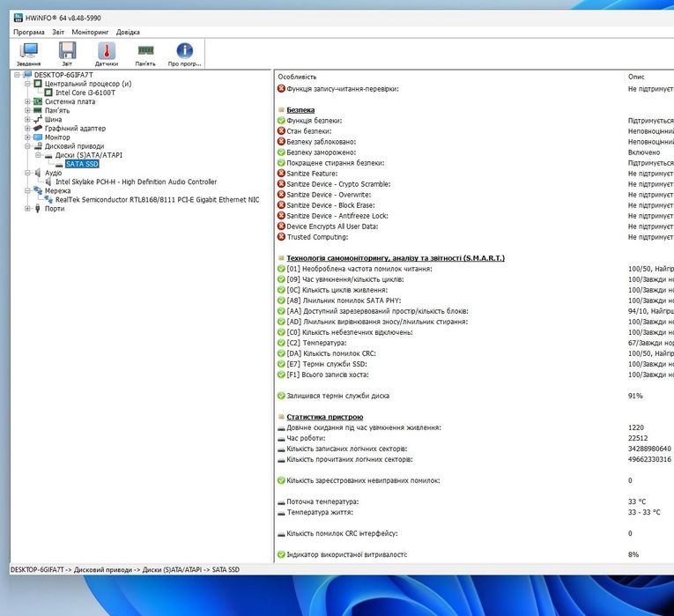Click the status bar path text

coord(124,569)
